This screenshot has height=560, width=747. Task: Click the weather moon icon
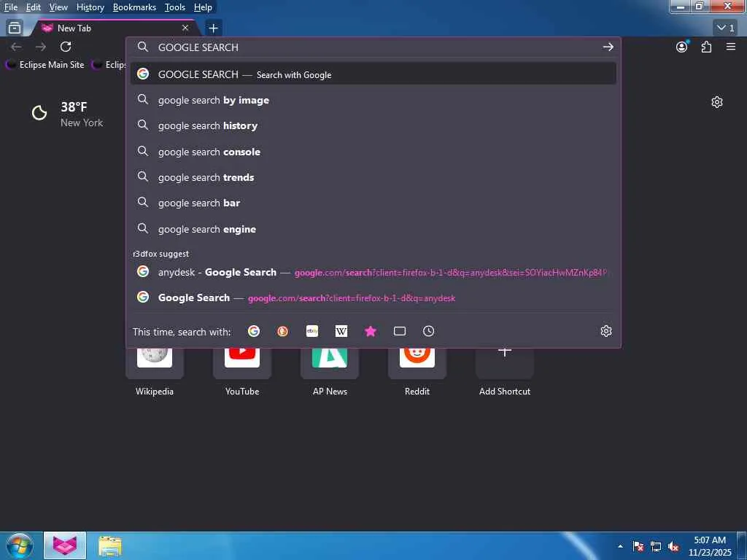click(x=39, y=113)
